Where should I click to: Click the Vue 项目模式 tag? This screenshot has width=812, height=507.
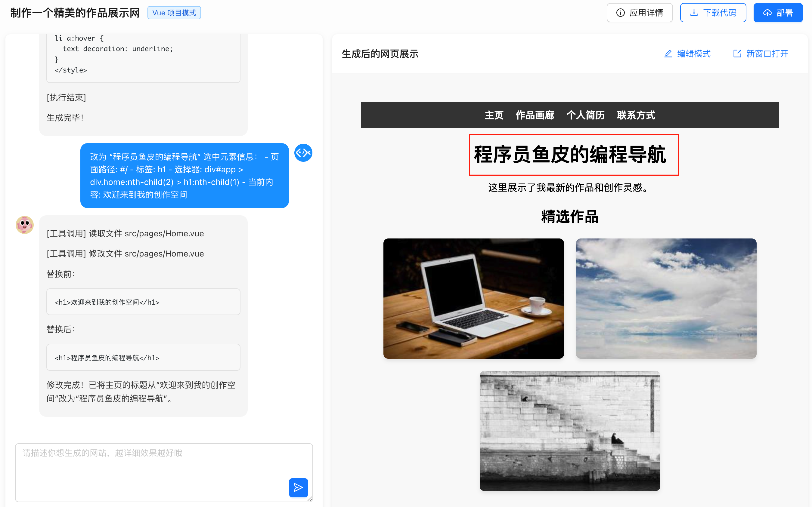174,13
